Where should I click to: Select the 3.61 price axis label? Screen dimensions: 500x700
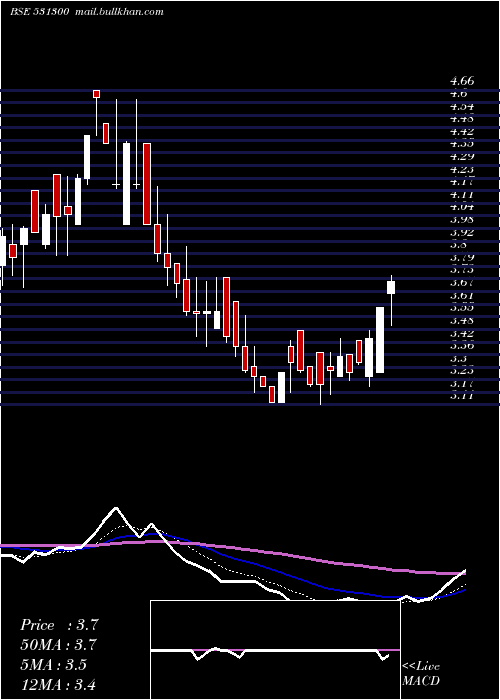pyautogui.click(x=462, y=296)
